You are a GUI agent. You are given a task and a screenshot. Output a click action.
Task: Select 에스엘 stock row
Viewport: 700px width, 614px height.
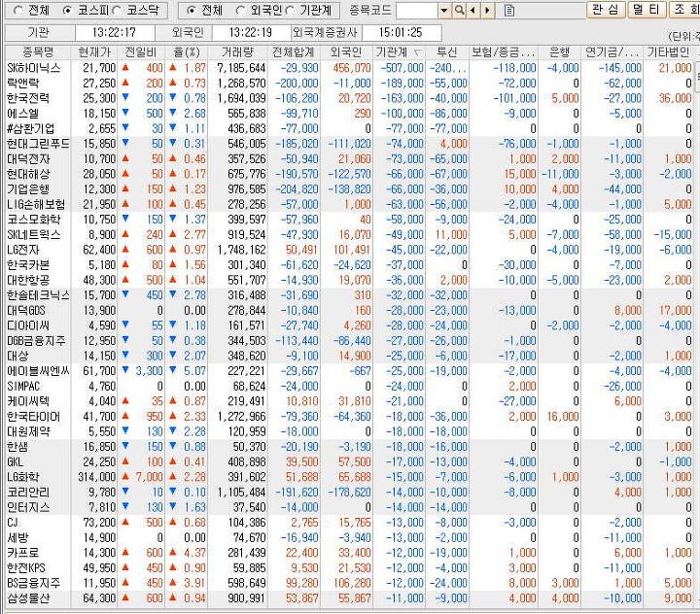pyautogui.click(x=349, y=114)
